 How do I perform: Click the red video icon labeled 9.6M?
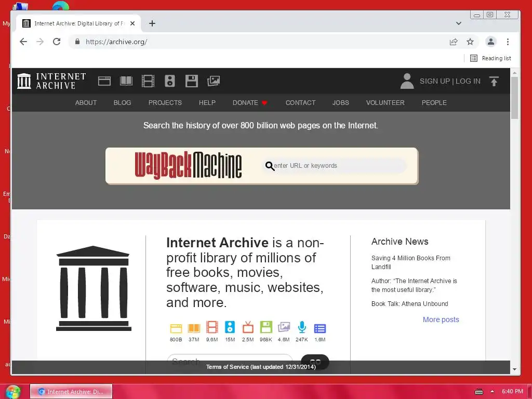pos(212,327)
